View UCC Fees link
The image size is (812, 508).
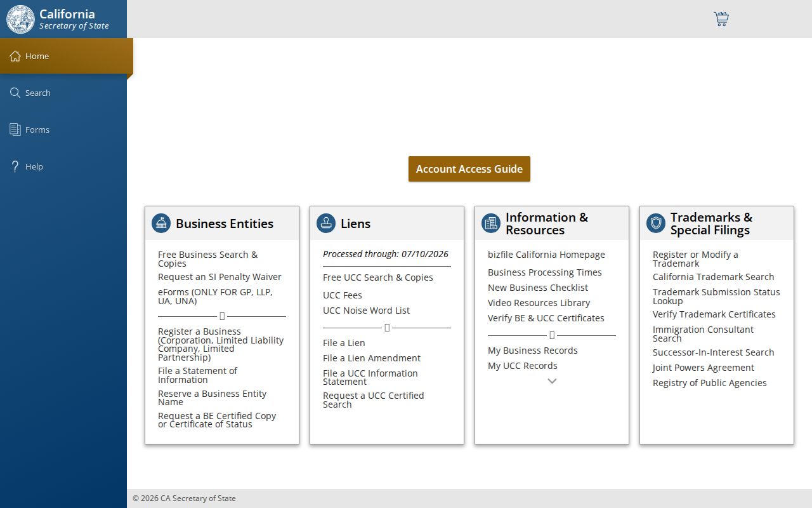pyautogui.click(x=343, y=295)
